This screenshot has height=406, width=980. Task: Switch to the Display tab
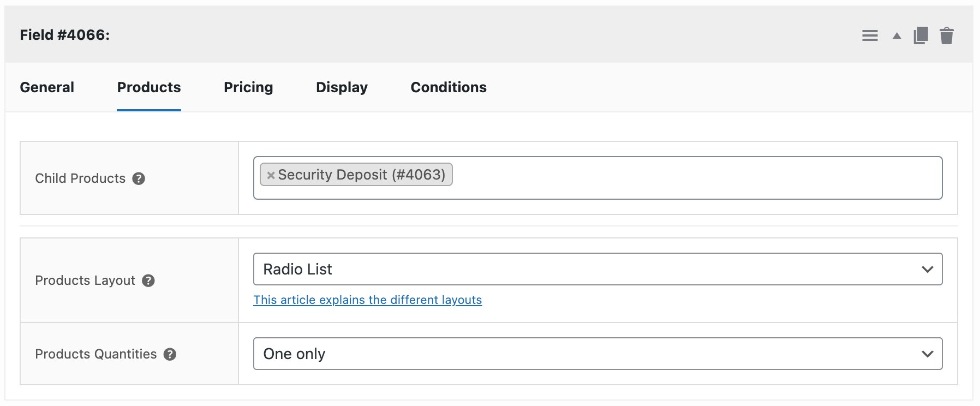point(342,87)
